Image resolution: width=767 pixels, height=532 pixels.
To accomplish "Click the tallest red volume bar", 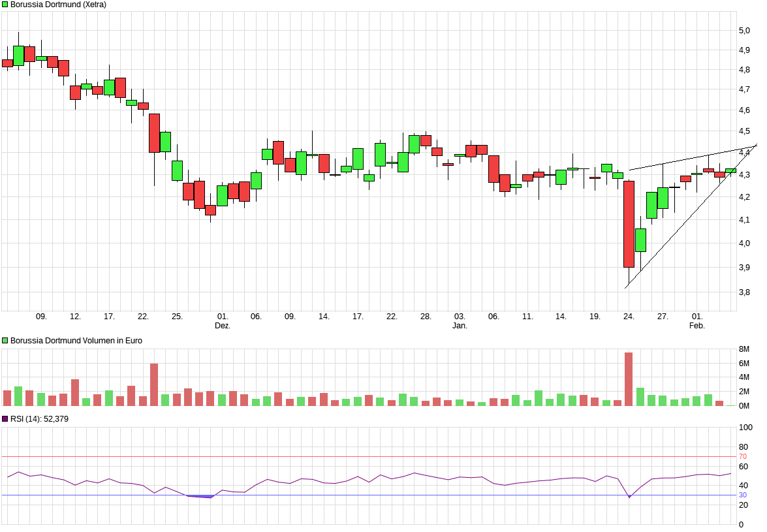I will (629, 379).
